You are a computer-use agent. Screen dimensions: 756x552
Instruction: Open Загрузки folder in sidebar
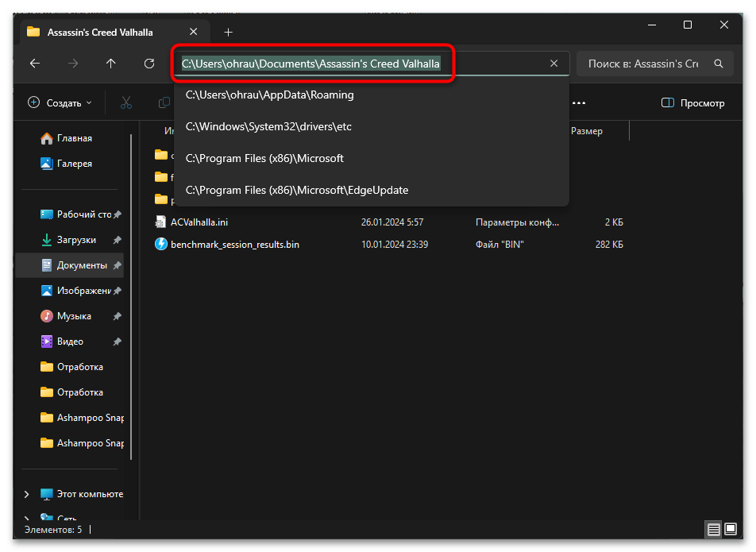pyautogui.click(x=68, y=240)
